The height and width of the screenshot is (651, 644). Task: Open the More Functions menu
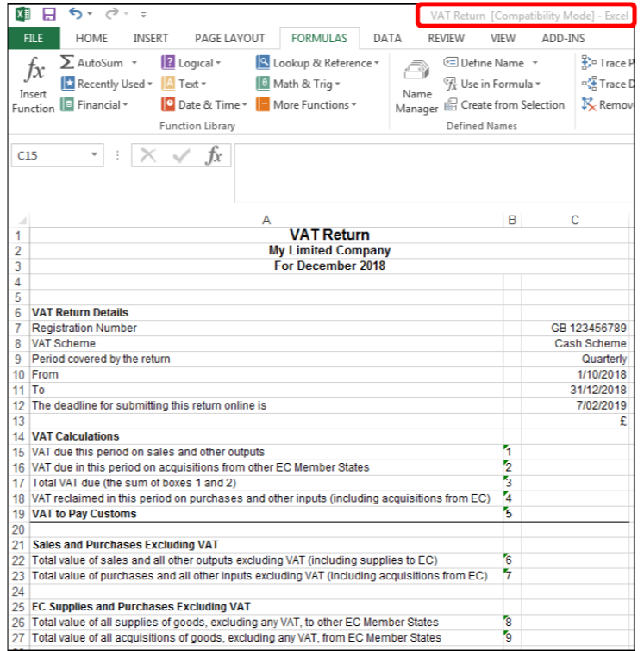pyautogui.click(x=306, y=104)
